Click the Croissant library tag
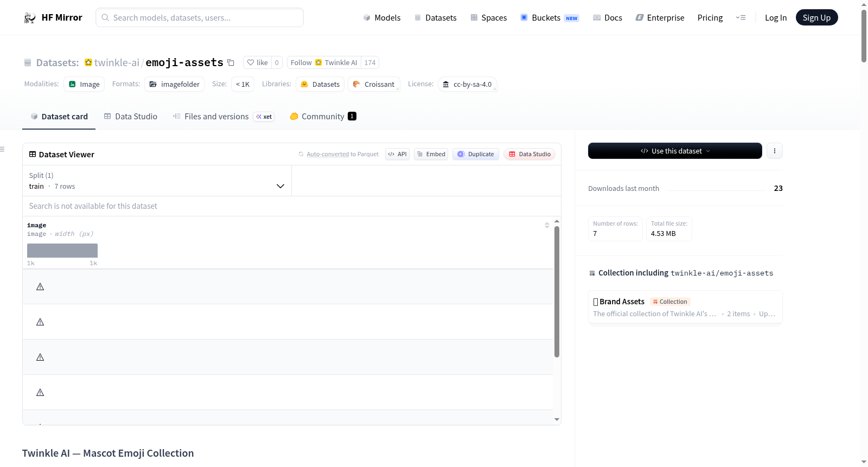Screen dimensions: 868x467 (374, 84)
